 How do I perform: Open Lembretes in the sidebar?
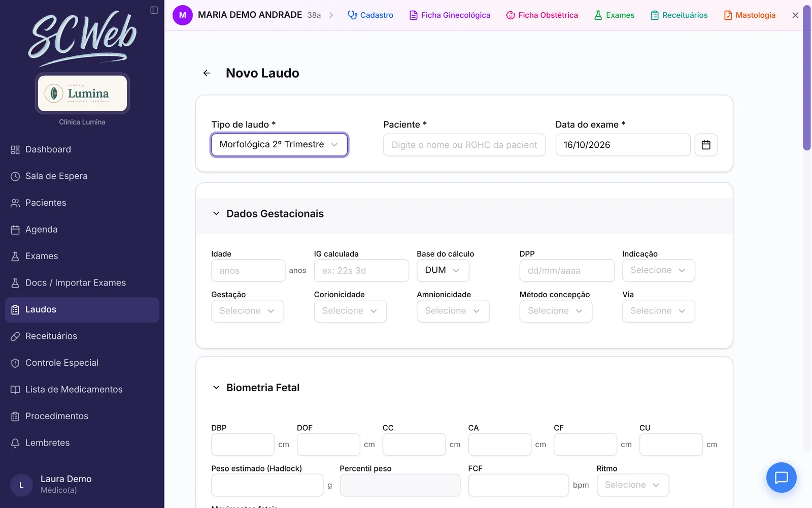point(82,443)
